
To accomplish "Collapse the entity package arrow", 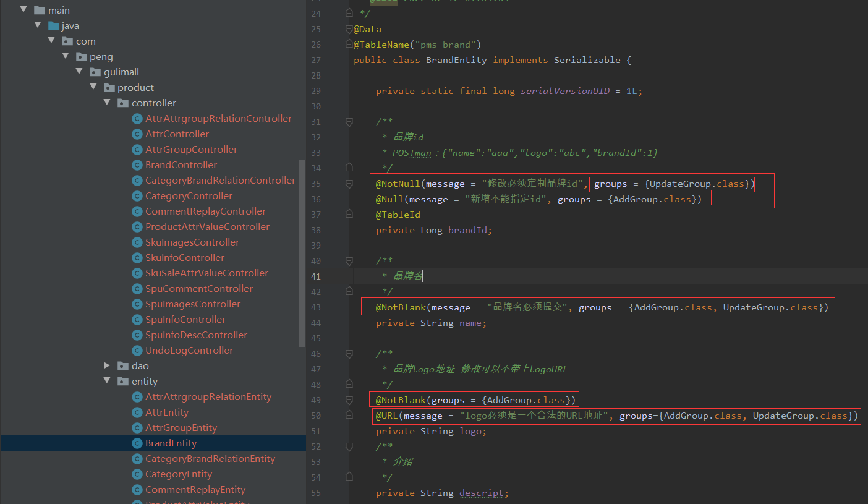I will pyautogui.click(x=107, y=381).
